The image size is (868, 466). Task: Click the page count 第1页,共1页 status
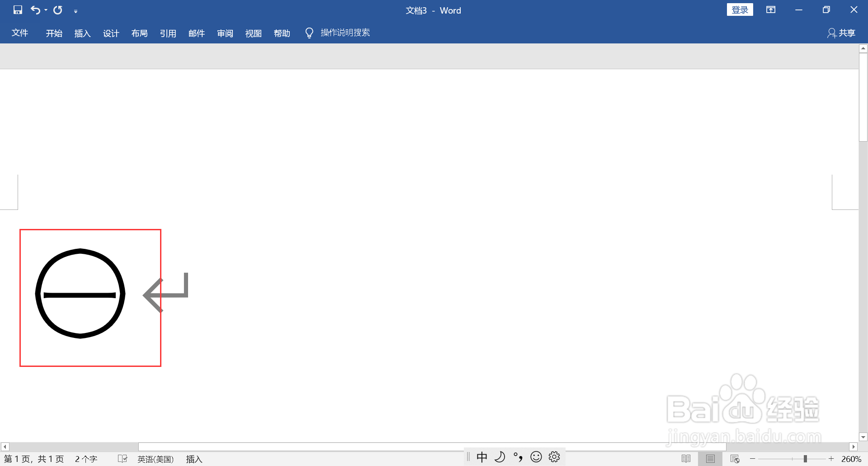[x=34, y=459]
